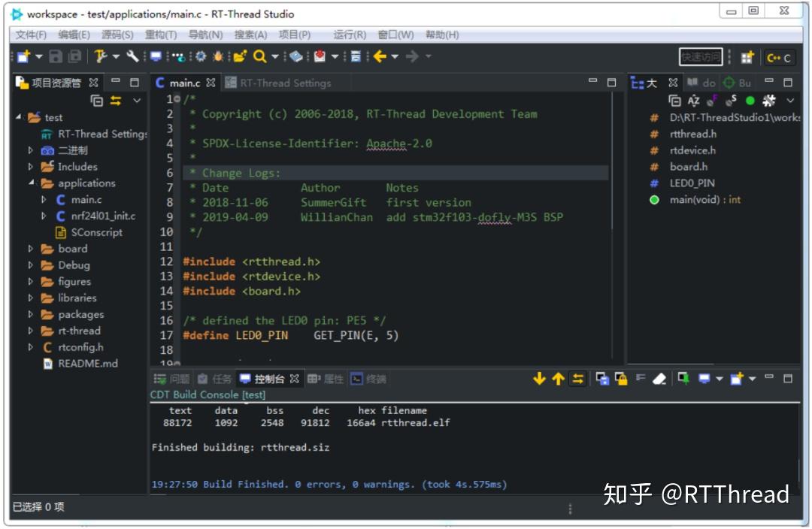The image size is (812, 529).
Task: Start debugging with the bug icon
Action: point(218,56)
